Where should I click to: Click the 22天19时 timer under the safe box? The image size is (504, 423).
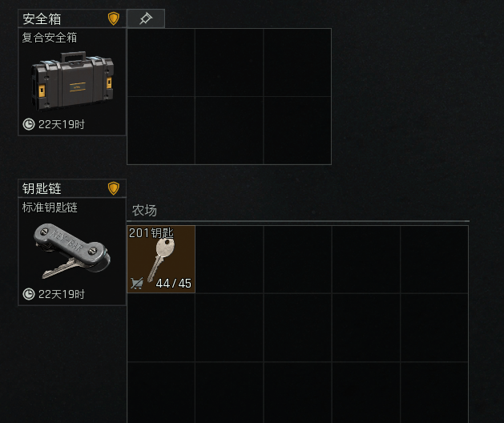coord(62,124)
